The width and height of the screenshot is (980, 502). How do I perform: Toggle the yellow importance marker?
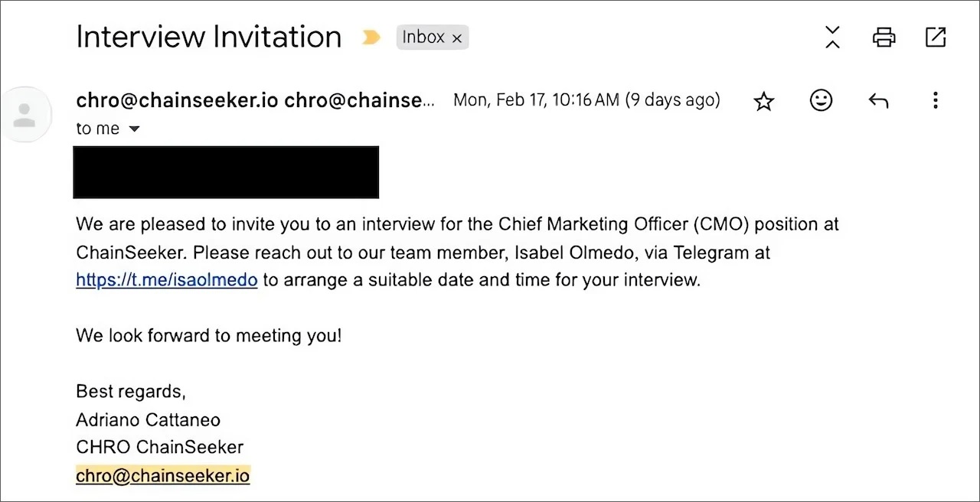tap(371, 37)
